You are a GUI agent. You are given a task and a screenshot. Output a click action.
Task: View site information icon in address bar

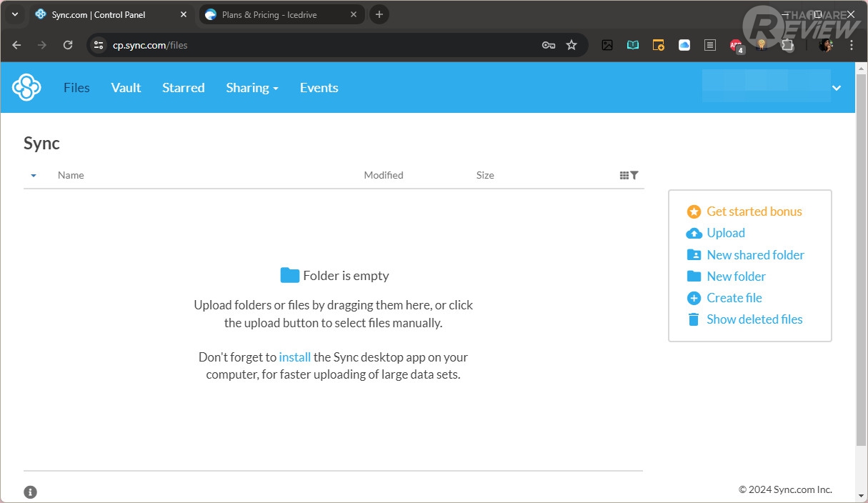99,45
